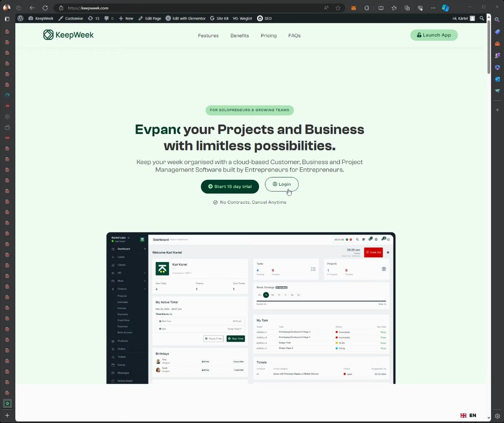Open the vertical tabs toggle icon
This screenshot has height=423, width=504.
point(7,18)
